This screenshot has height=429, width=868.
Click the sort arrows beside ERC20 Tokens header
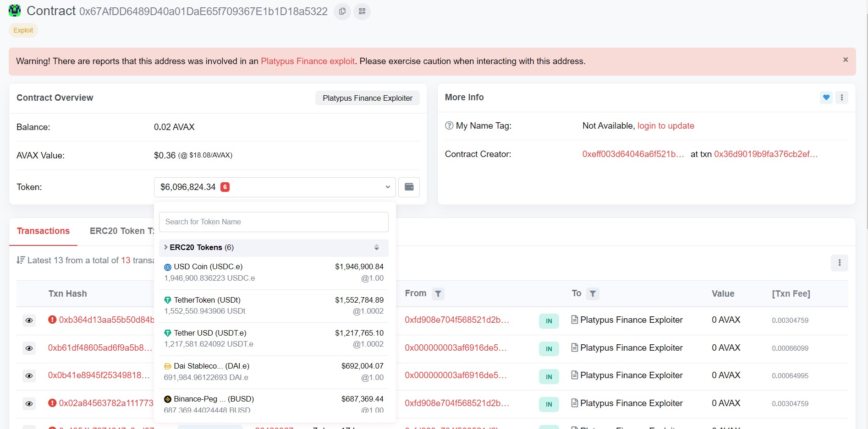pyautogui.click(x=376, y=247)
